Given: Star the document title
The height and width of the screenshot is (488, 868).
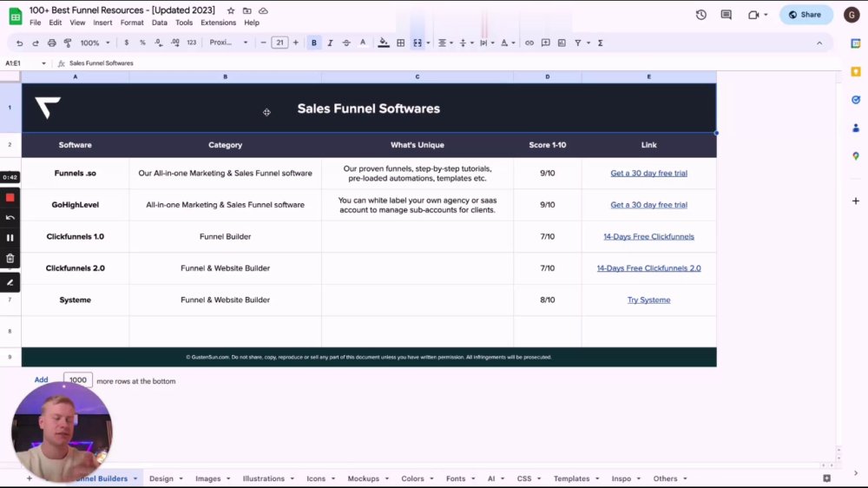Looking at the screenshot, I should [231, 10].
